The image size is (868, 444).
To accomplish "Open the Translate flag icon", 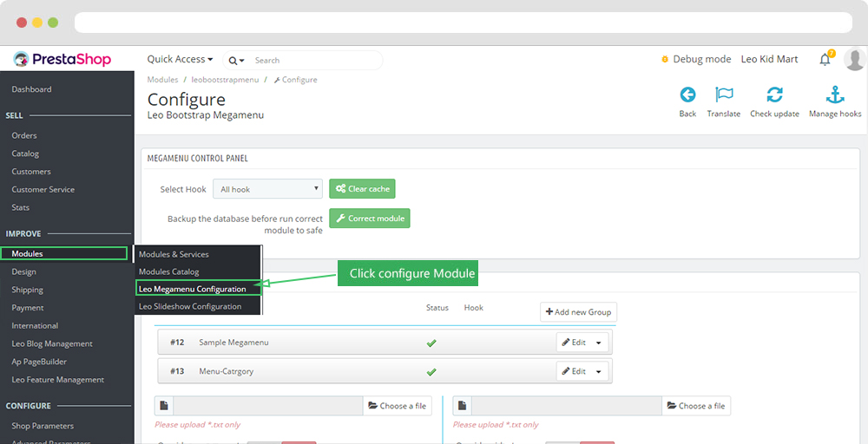I will pos(724,95).
